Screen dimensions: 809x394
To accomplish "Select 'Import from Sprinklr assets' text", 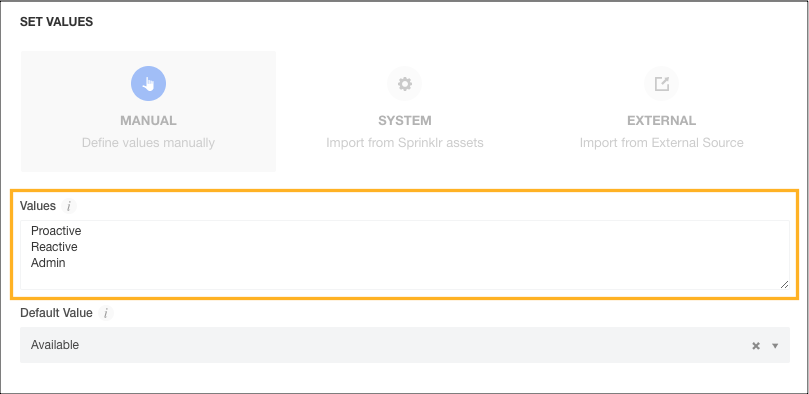I will [404, 143].
